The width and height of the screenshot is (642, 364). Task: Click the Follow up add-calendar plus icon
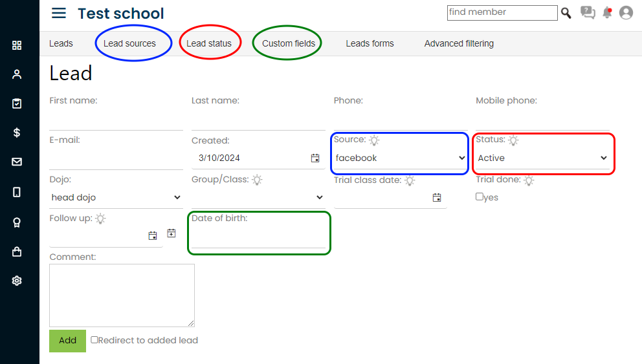172,233
